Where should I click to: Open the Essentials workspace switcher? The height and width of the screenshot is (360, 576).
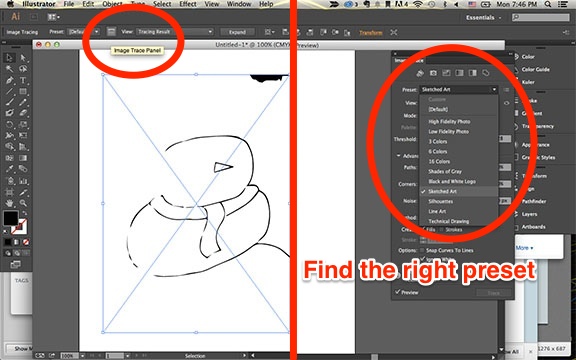point(483,17)
